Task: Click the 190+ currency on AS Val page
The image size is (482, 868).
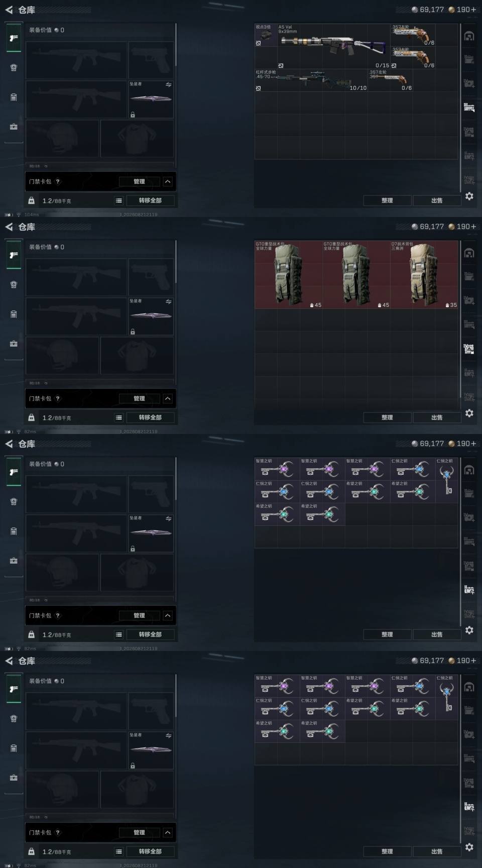Action: tap(462, 10)
